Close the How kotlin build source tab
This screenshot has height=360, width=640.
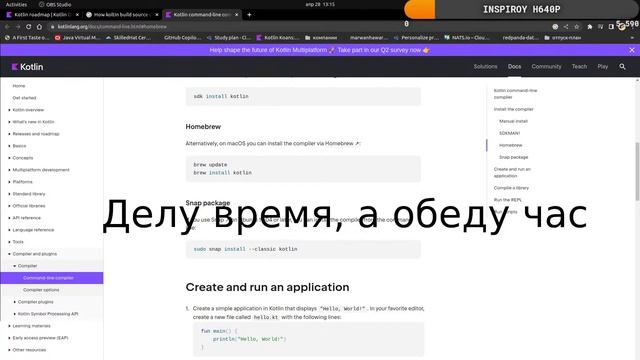(157, 15)
